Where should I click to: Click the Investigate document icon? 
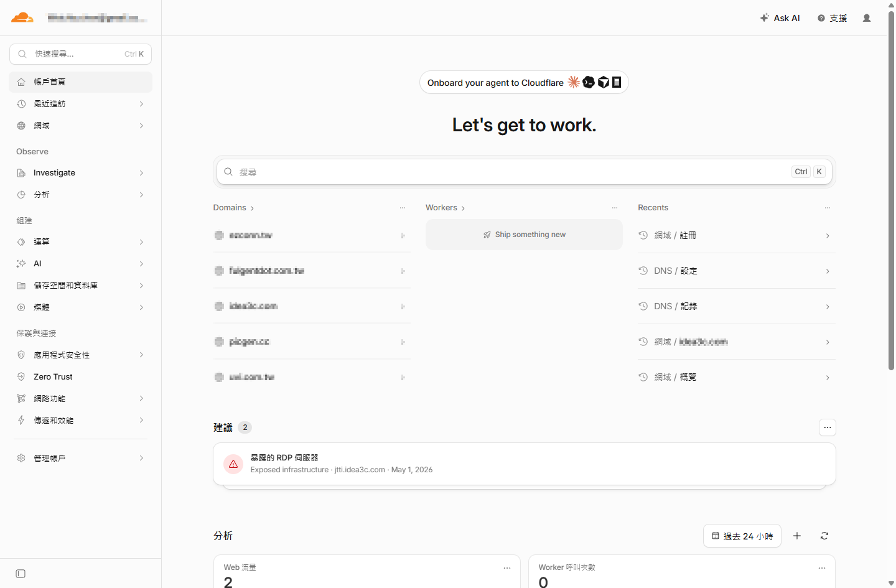click(21, 173)
